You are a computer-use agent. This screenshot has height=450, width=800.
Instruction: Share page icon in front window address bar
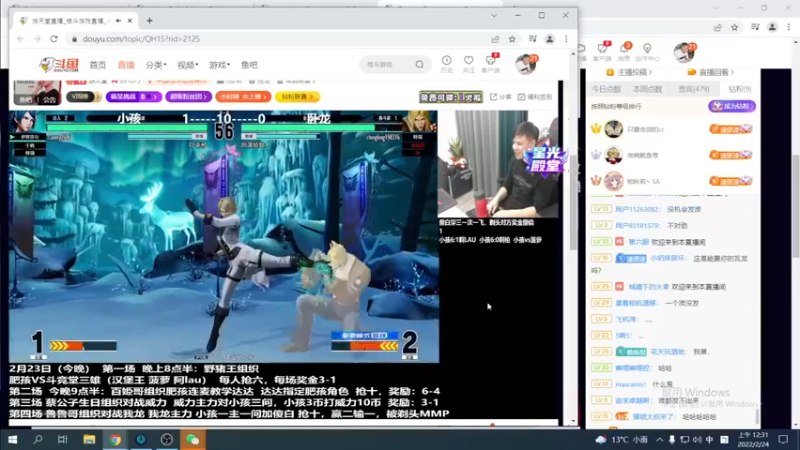point(495,39)
